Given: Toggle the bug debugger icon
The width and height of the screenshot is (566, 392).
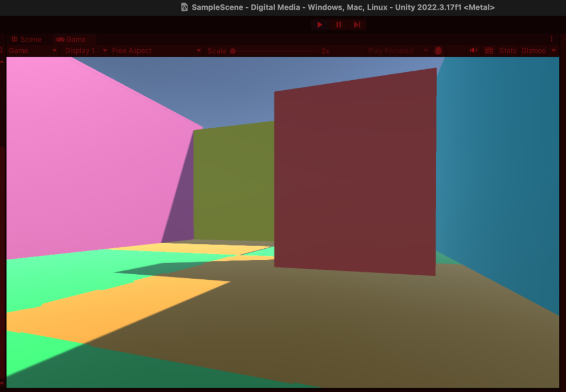Looking at the screenshot, I should click(x=438, y=51).
